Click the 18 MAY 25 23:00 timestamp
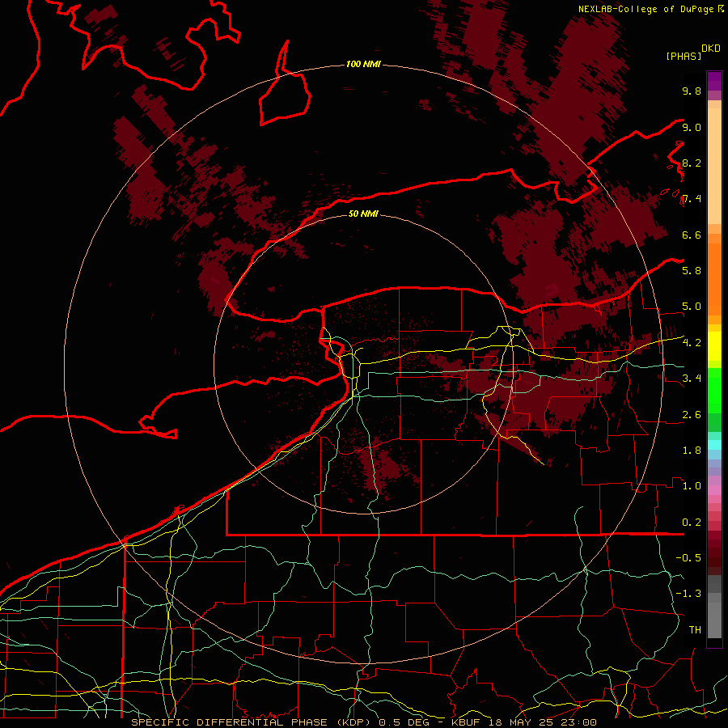This screenshot has height=728, width=728. pyautogui.click(x=542, y=722)
